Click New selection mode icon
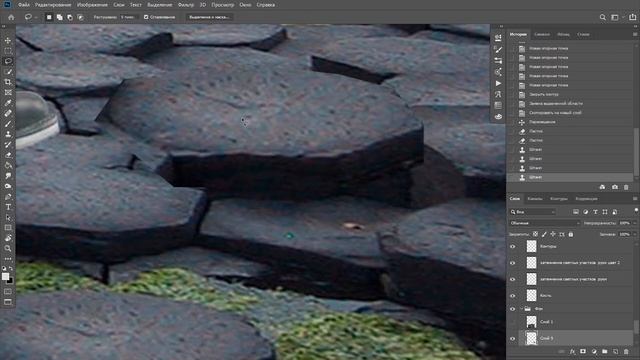 pos(49,17)
